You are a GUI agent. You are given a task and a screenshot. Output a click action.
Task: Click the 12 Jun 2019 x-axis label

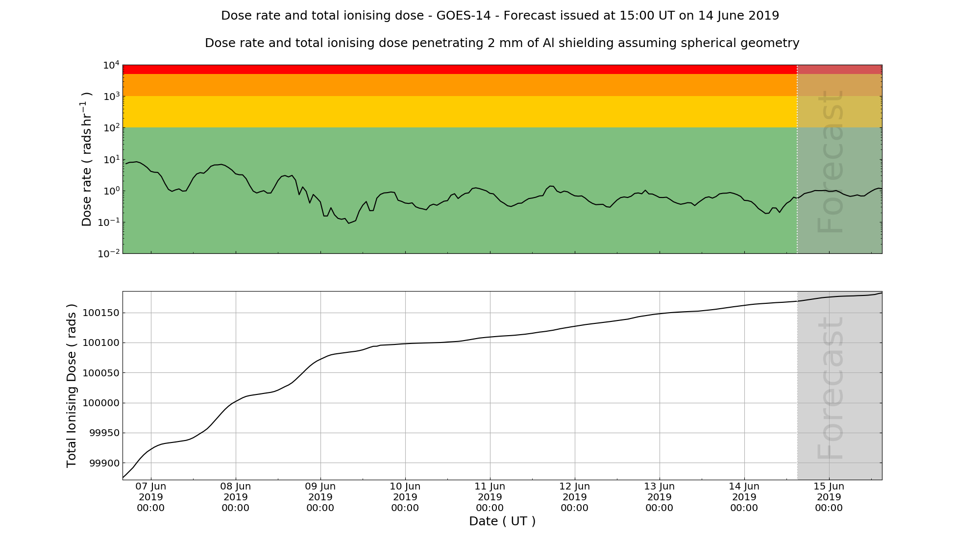[575, 497]
